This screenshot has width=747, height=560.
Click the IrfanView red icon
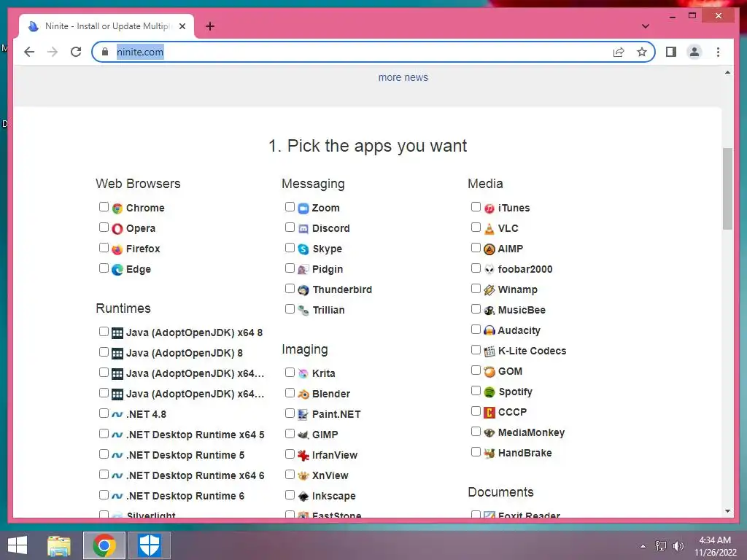tap(303, 455)
